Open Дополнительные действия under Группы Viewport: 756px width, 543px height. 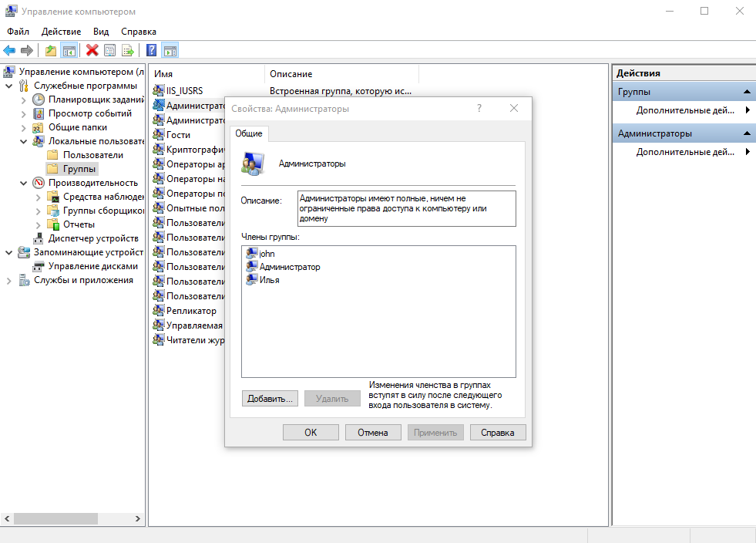pos(684,110)
